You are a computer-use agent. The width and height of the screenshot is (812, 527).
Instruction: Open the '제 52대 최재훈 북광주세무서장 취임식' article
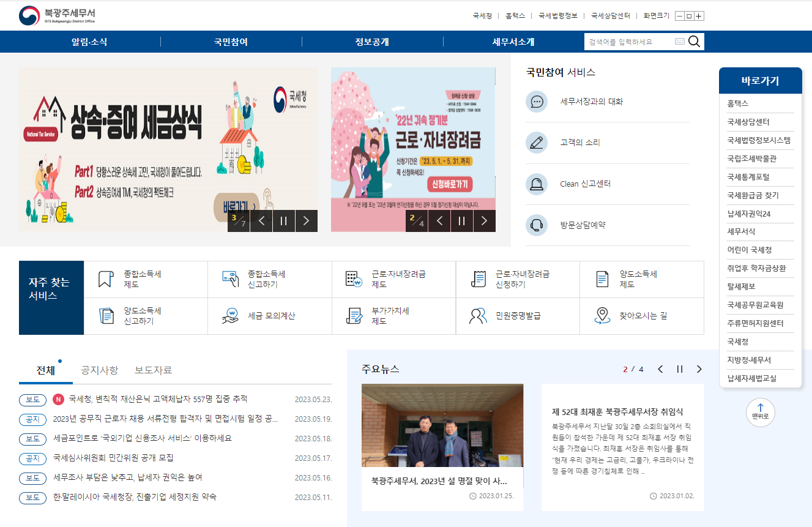[617, 412]
